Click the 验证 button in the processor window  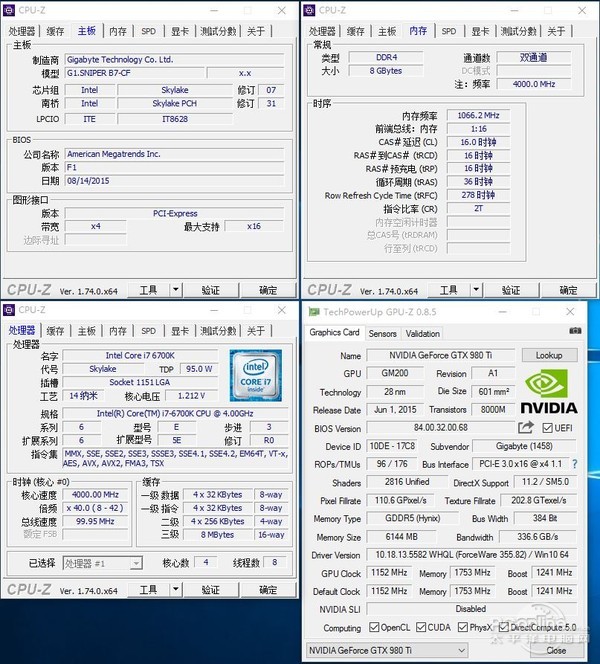[210, 589]
